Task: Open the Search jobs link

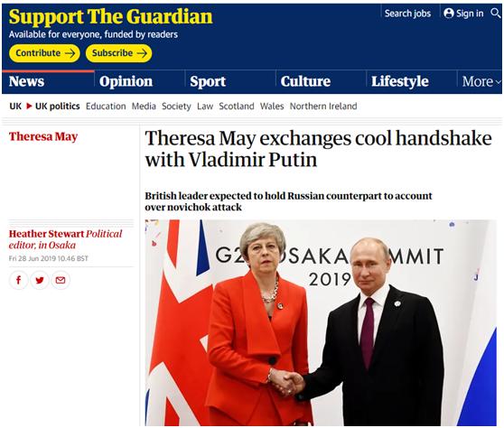Action: (407, 14)
